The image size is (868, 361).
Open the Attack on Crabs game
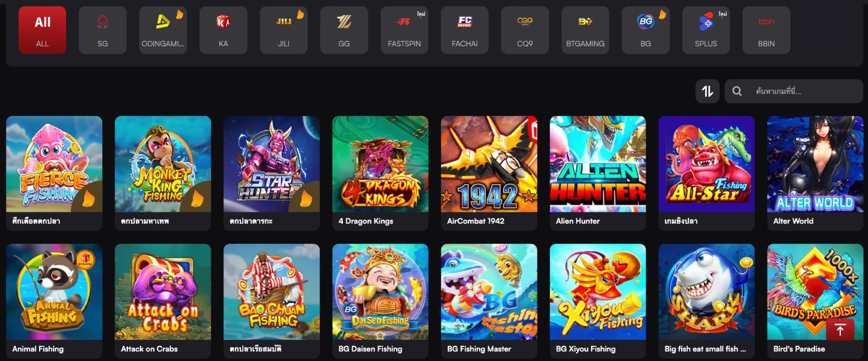(x=163, y=292)
